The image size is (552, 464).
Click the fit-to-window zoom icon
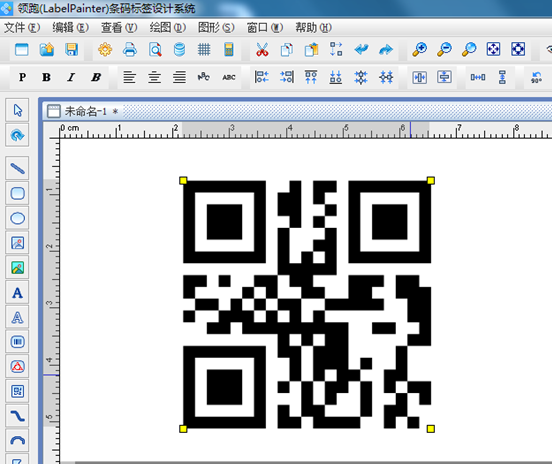(493, 49)
